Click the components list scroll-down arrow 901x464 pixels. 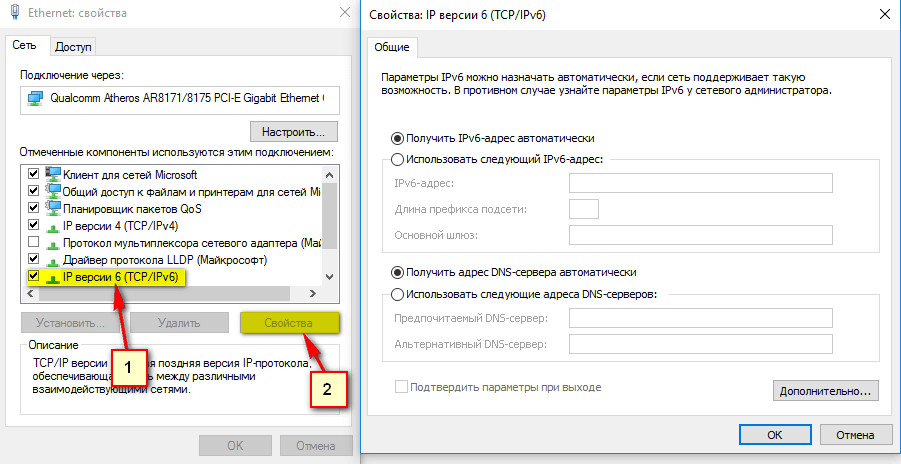(x=329, y=277)
